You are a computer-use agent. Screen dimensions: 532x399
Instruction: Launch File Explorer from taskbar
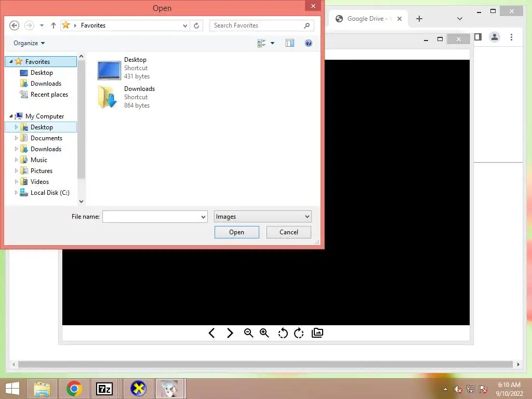[42, 389]
